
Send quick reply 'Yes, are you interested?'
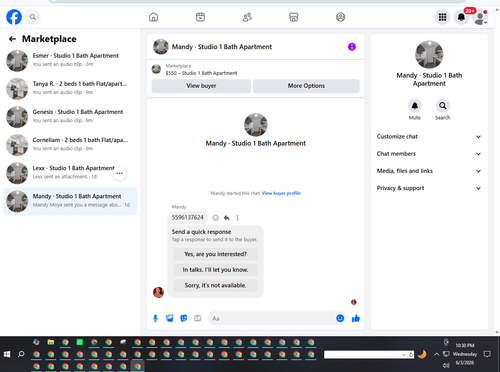[215, 254]
